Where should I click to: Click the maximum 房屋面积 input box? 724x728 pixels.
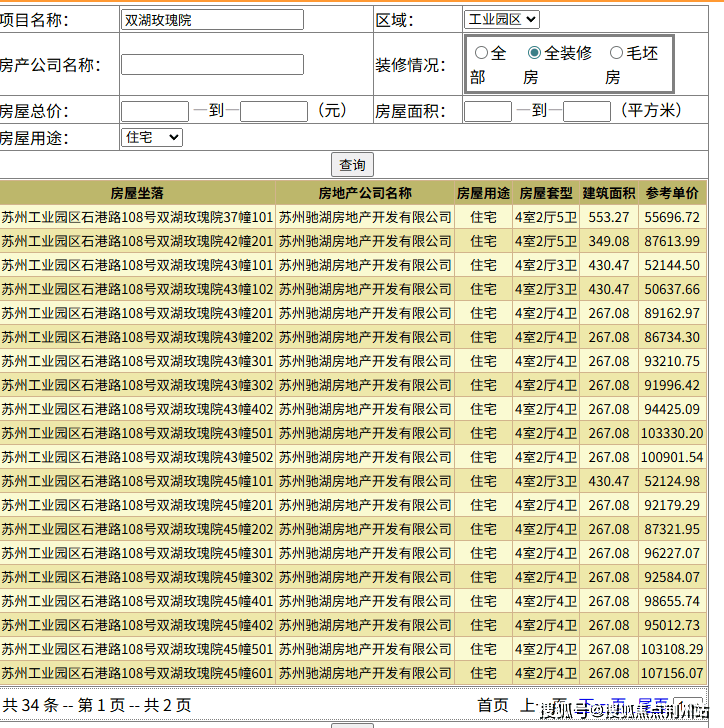point(586,111)
